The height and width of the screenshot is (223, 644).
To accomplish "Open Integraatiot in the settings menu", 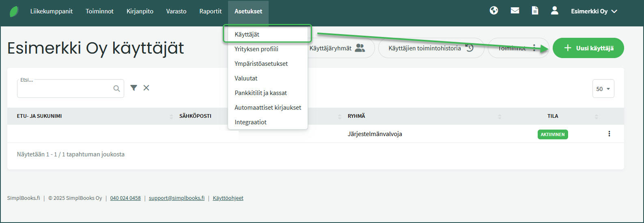I will point(250,122).
